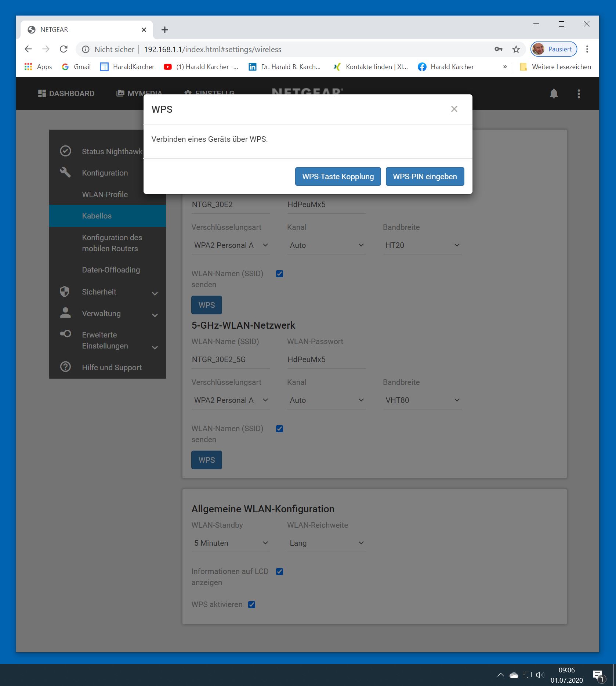Viewport: 616px width, 686px height.
Task: Click the password key icon in address bar
Action: click(498, 49)
